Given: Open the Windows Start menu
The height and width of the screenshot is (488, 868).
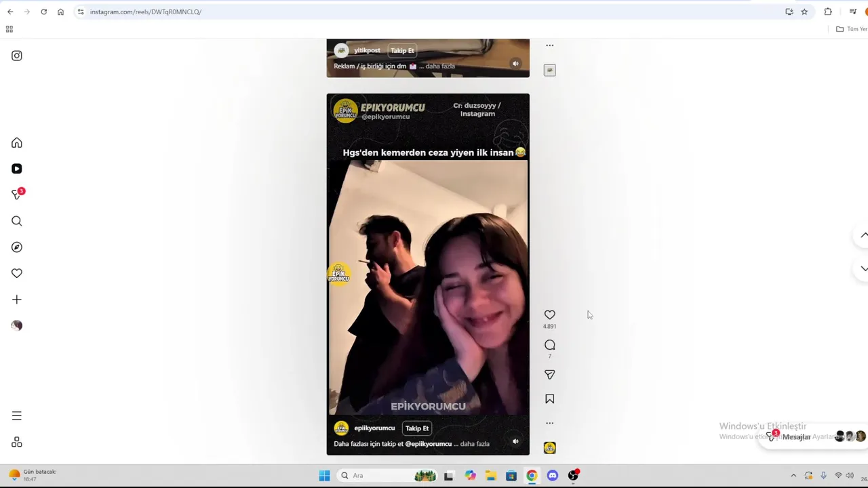Looking at the screenshot, I should point(324,476).
